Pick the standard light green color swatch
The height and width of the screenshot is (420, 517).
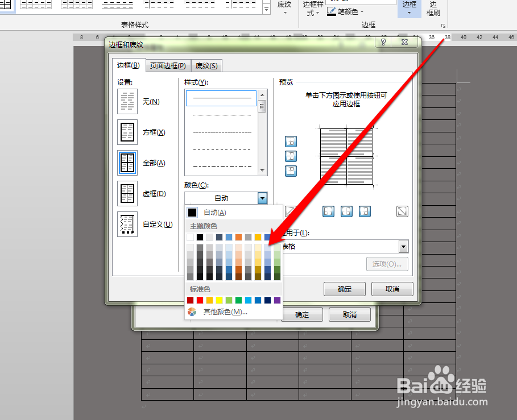(229, 300)
